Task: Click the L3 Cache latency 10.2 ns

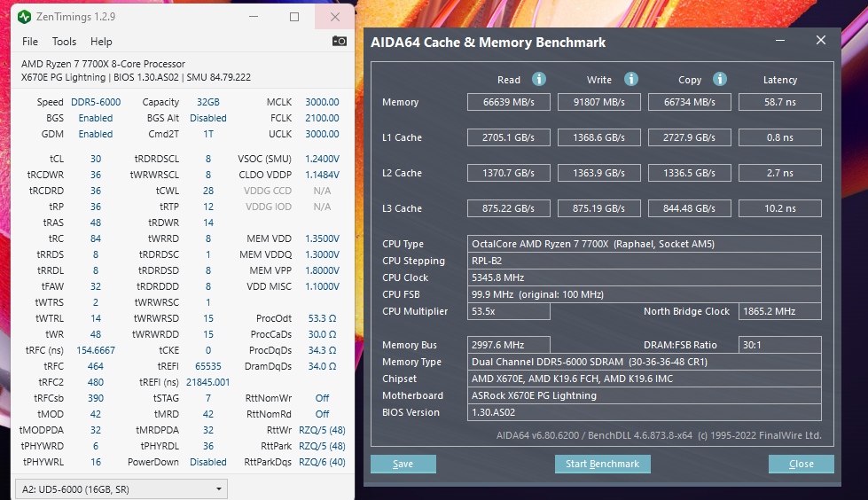Action: pos(780,208)
